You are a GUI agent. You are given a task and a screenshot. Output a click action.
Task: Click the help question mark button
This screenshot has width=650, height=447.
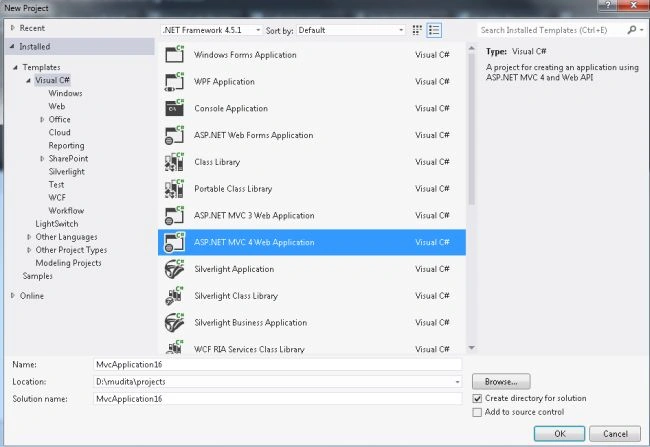click(608, 5)
